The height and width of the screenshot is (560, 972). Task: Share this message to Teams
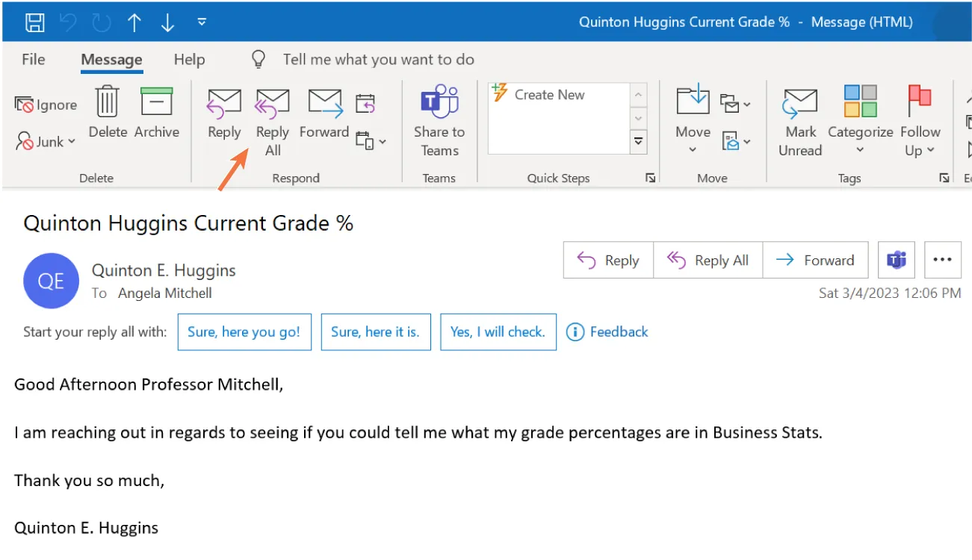click(439, 119)
